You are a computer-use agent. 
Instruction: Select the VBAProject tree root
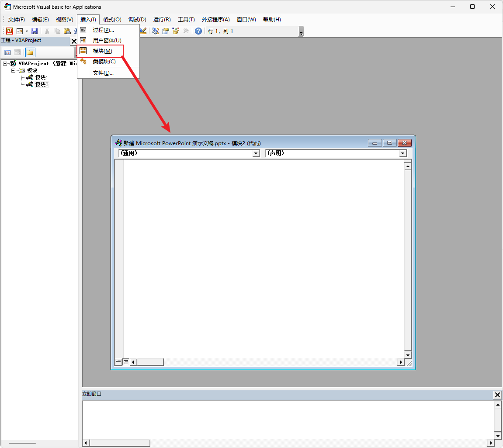tap(43, 63)
